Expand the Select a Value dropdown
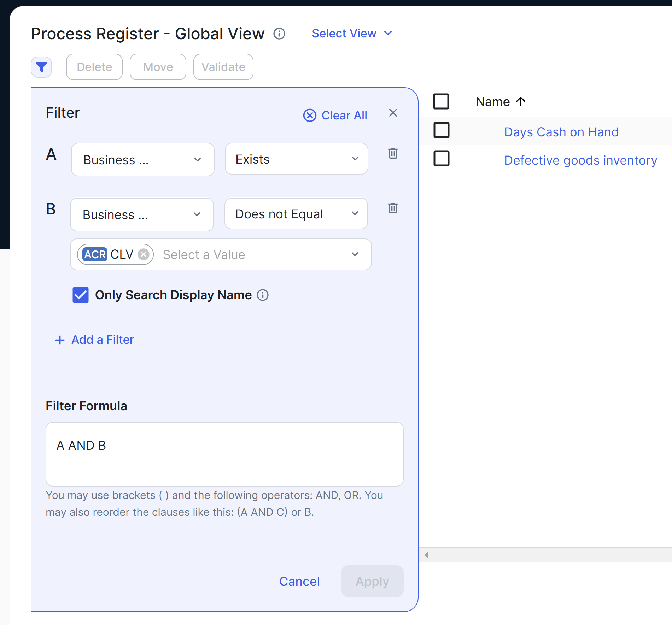This screenshot has width=672, height=625. (355, 254)
